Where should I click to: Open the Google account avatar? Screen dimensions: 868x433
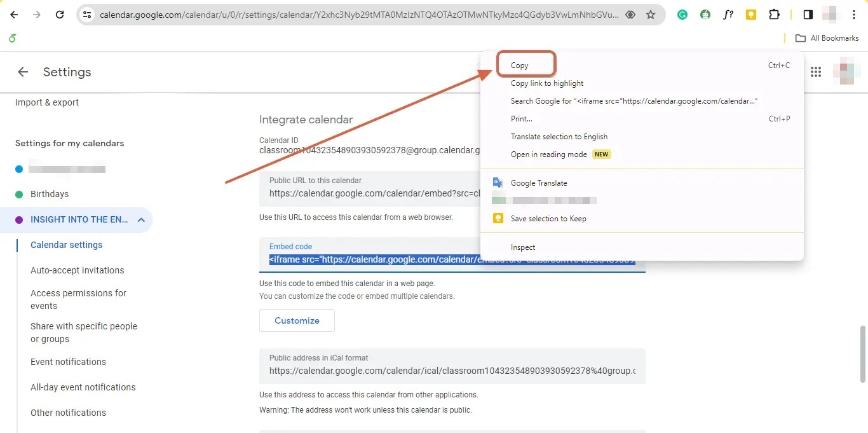point(846,71)
